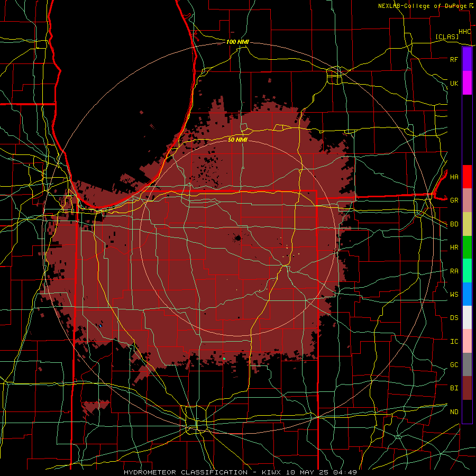Click the 'DS' legend label
Viewport: 476px width, 476px height.
pos(454,318)
